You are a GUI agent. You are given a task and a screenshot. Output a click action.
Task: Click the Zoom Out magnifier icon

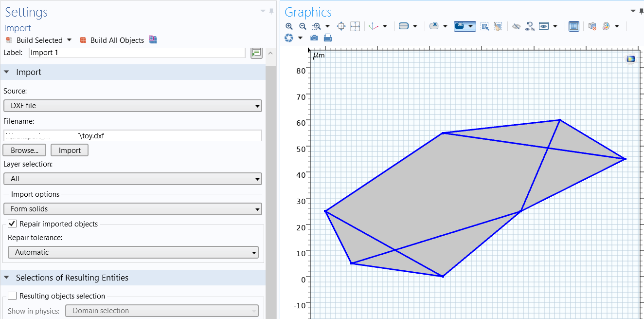click(x=303, y=26)
